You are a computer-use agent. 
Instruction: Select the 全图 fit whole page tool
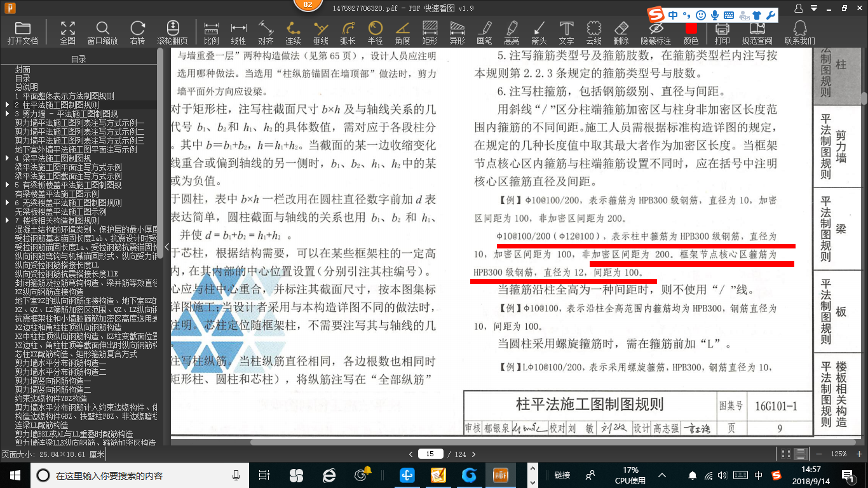pyautogui.click(x=67, y=33)
